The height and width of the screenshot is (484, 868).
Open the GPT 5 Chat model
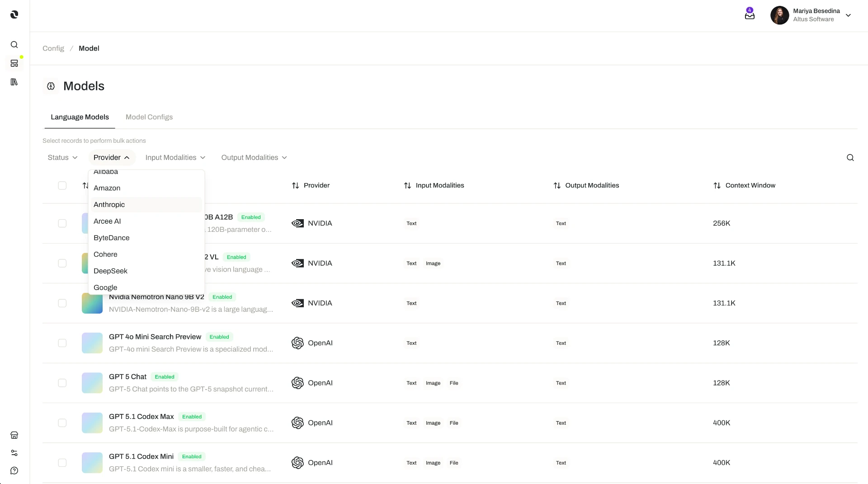pos(128,377)
